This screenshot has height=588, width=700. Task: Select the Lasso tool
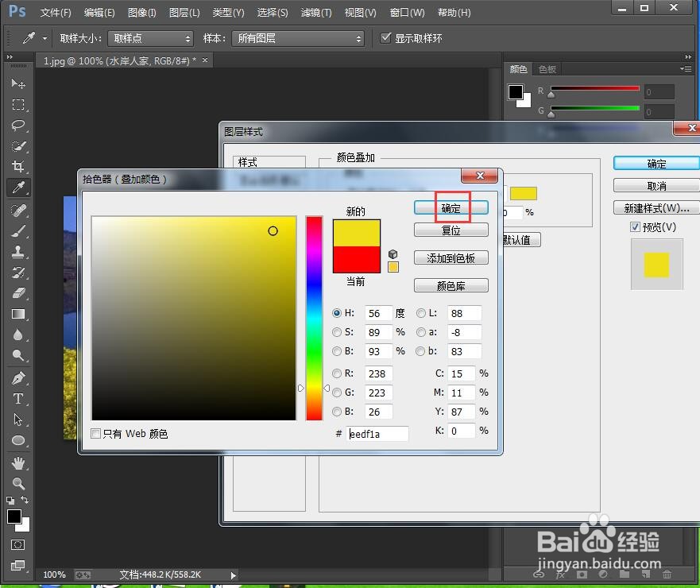coord(17,125)
